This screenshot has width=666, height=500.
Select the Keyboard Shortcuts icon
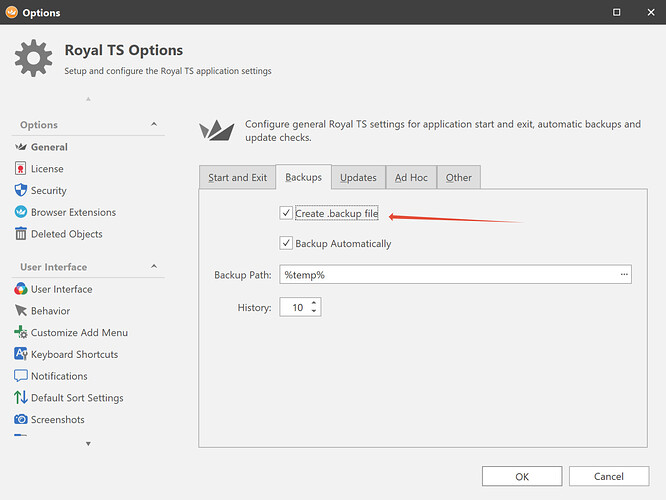(x=22, y=354)
